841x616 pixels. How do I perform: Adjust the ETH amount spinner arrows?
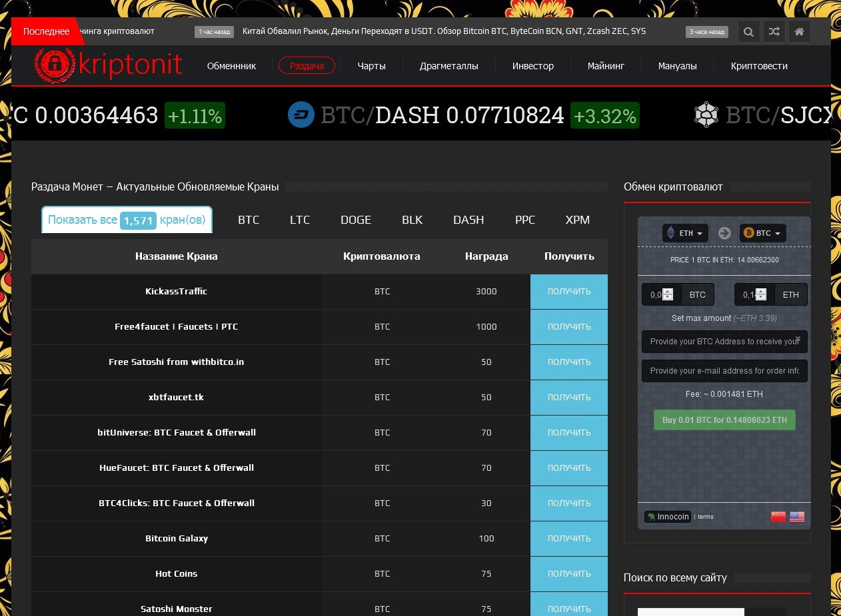[x=761, y=294]
